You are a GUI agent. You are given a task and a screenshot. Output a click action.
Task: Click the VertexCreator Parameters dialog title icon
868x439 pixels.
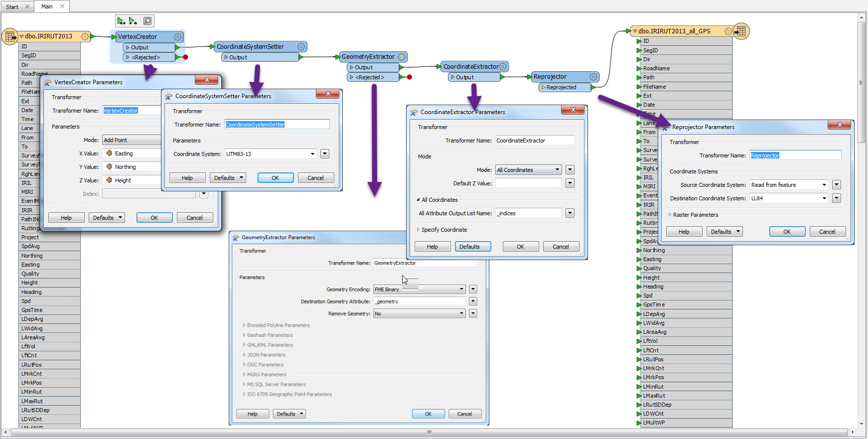click(48, 82)
